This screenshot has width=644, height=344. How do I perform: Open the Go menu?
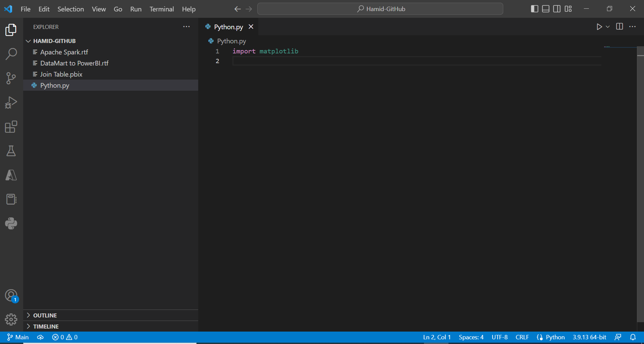118,9
